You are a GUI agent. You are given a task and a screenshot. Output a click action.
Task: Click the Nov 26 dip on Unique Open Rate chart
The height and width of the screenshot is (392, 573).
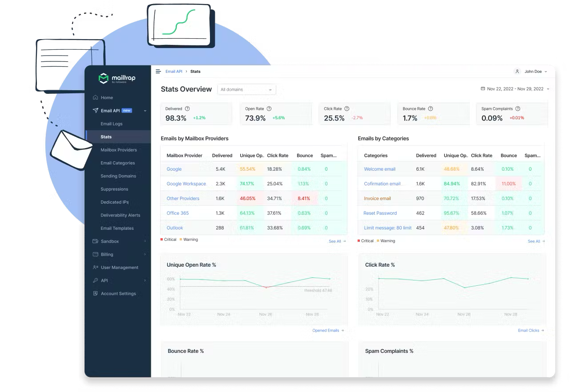(266, 288)
